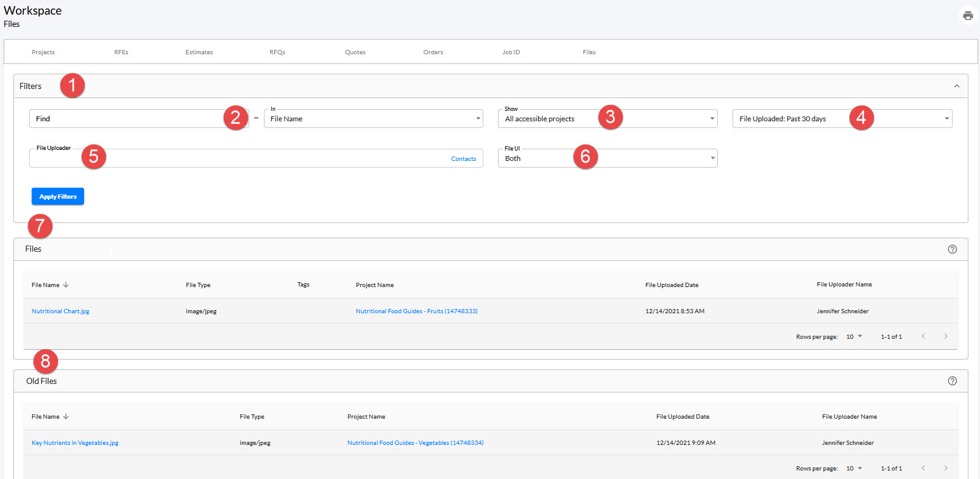Click image/jpeg in Nutritional Chart row
The image size is (980, 479).
[201, 311]
